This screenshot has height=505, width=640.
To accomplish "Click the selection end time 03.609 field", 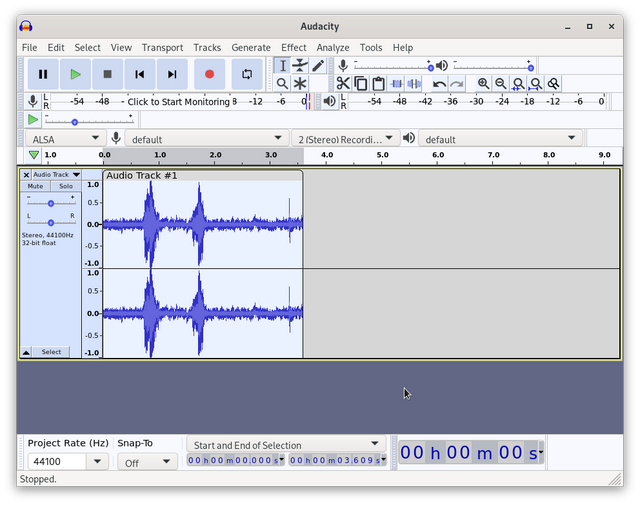I will point(337,460).
